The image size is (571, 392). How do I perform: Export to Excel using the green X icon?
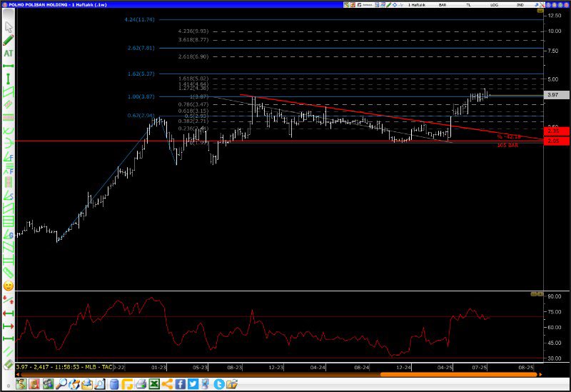[x=154, y=384]
